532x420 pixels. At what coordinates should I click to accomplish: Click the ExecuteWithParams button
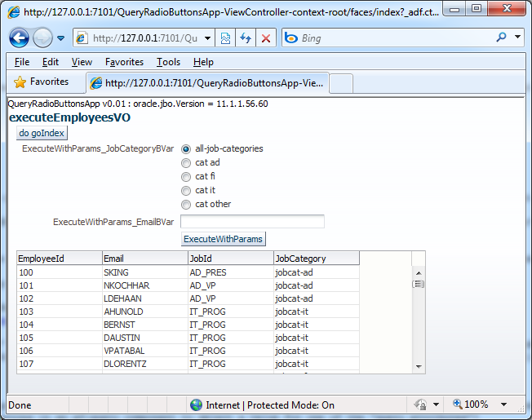pos(223,239)
